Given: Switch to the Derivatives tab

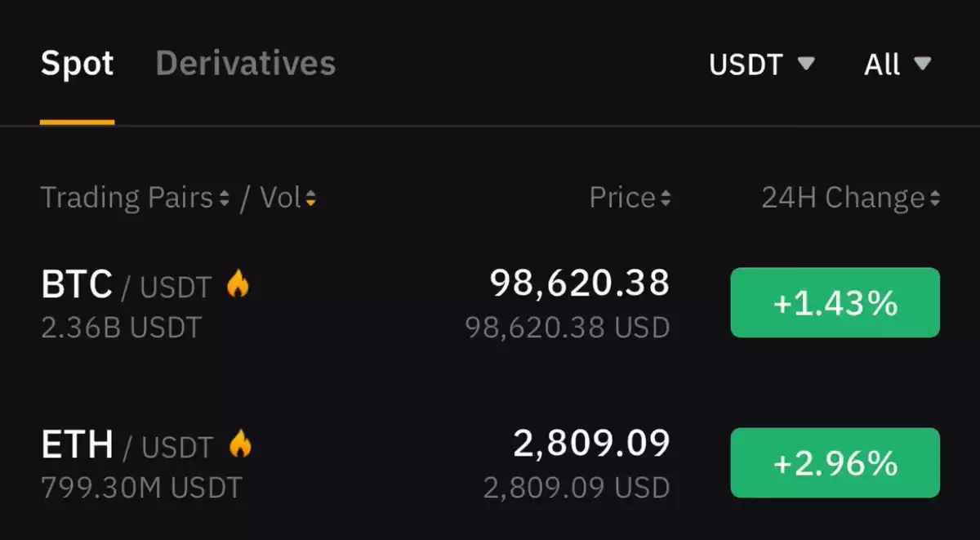Looking at the screenshot, I should tap(245, 64).
